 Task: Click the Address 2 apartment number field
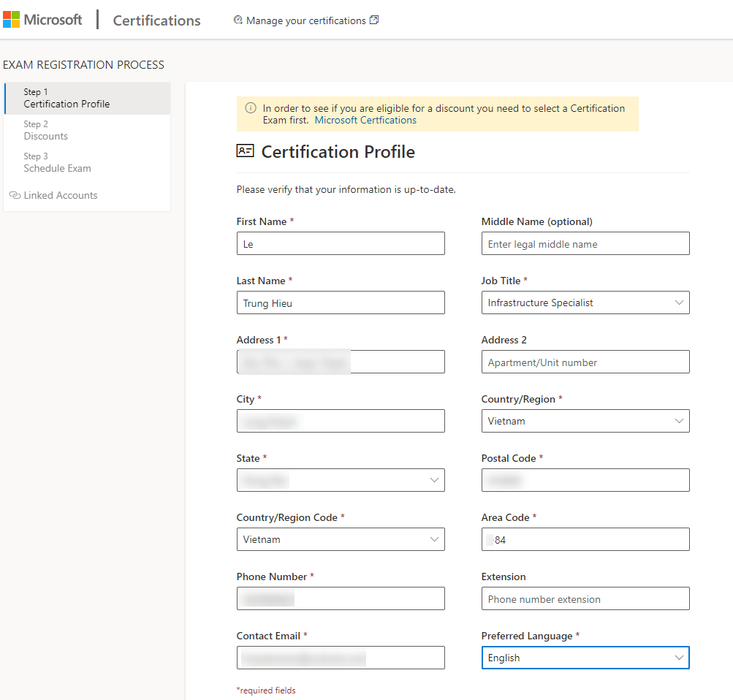pos(585,362)
